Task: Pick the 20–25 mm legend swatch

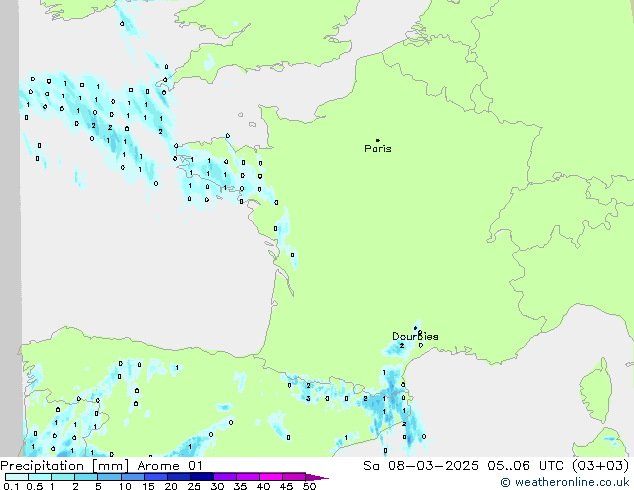Action: click(x=178, y=477)
